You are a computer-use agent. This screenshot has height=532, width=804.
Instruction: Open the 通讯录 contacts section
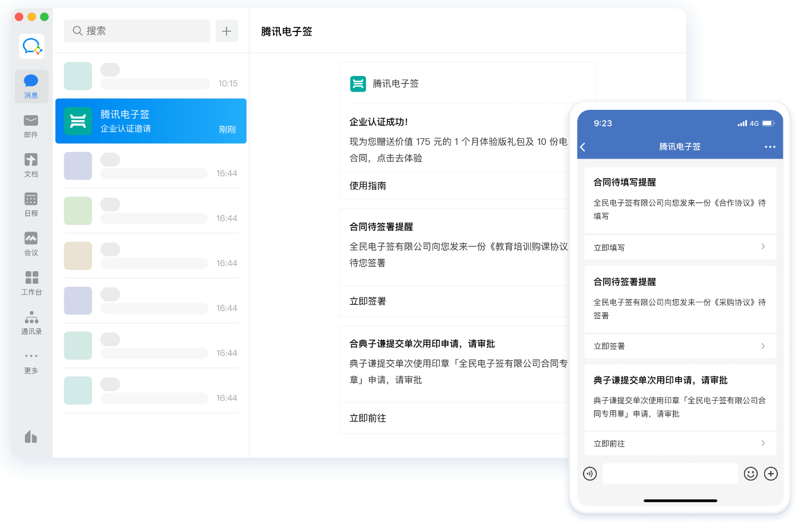31,322
